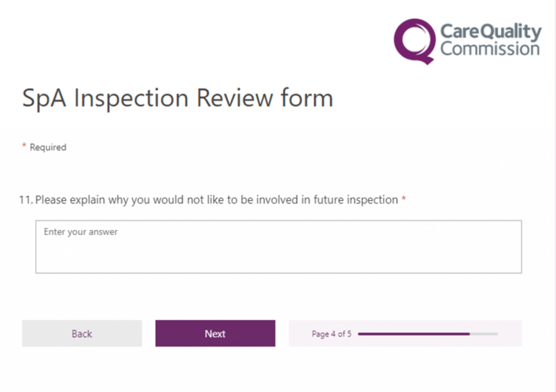Click the words "future inspection" in the question
The image size is (556, 392).
click(x=356, y=200)
